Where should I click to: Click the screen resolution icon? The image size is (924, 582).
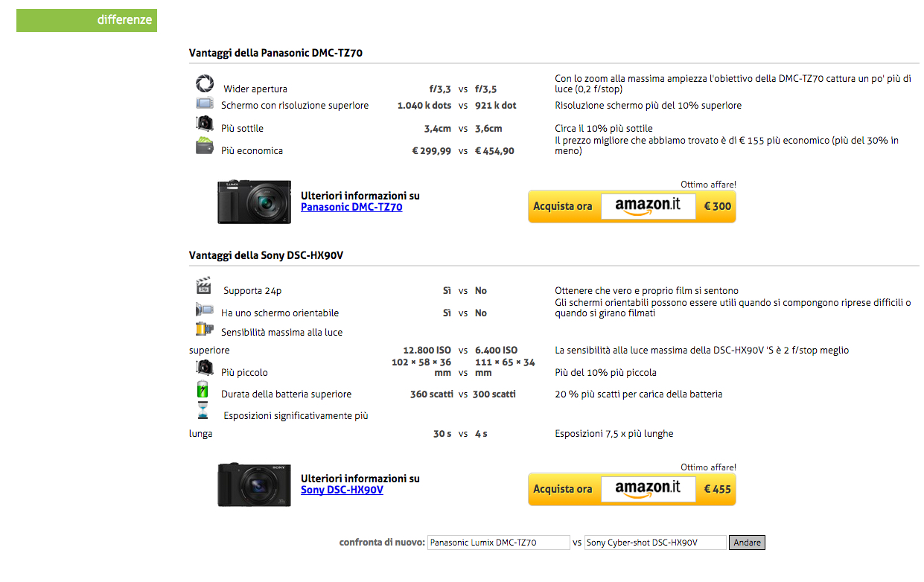204,103
